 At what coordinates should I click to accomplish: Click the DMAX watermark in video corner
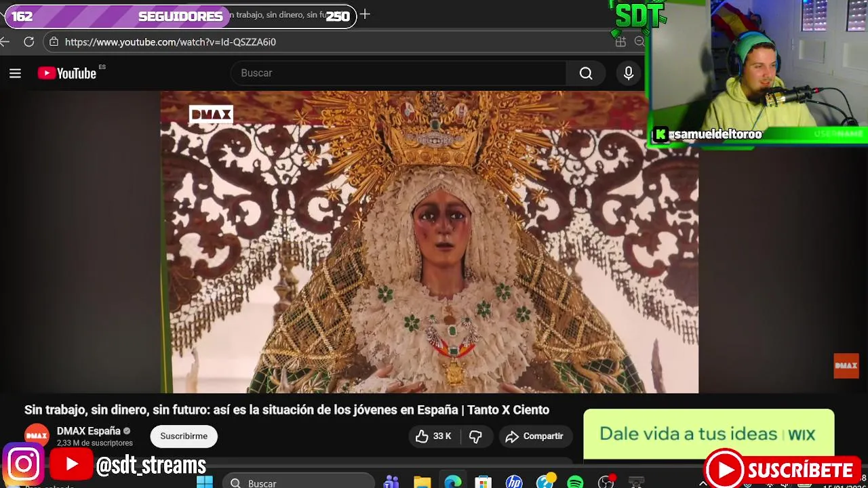click(846, 366)
